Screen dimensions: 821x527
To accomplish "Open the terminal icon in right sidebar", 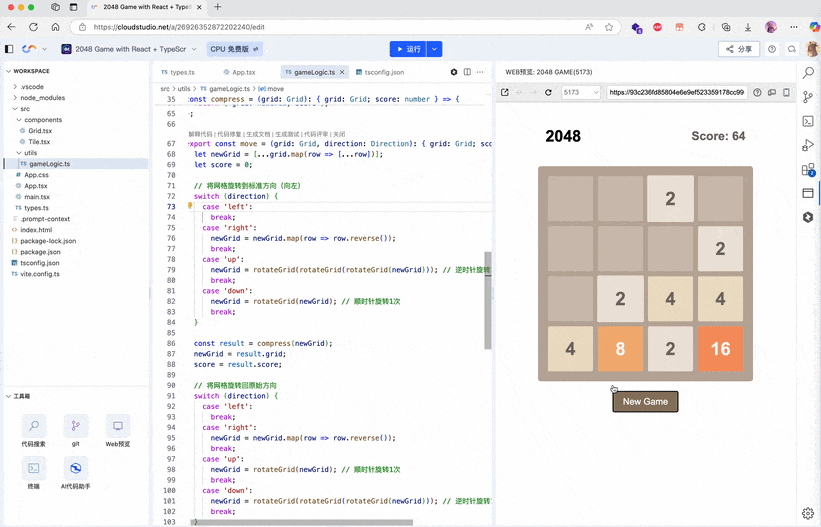I will click(x=808, y=121).
